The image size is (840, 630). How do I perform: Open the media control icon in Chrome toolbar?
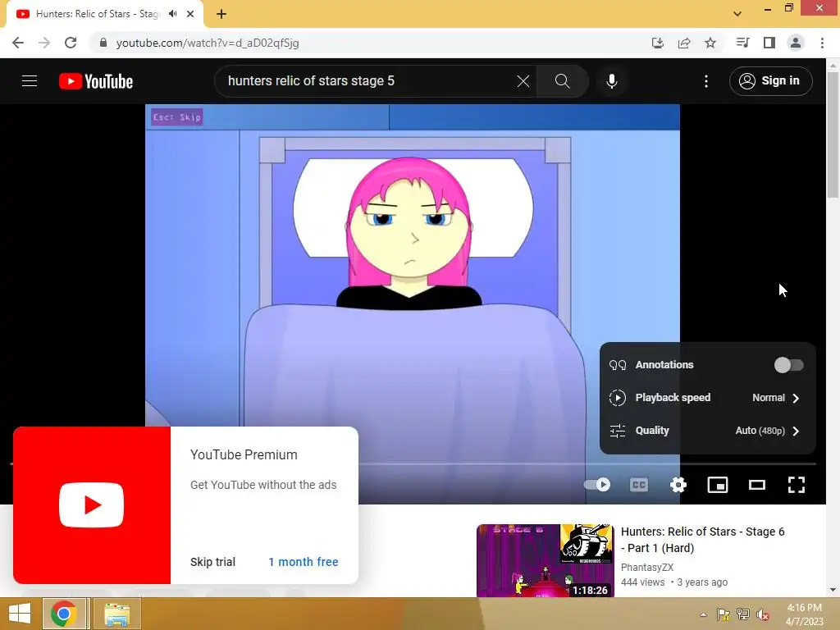click(x=742, y=43)
